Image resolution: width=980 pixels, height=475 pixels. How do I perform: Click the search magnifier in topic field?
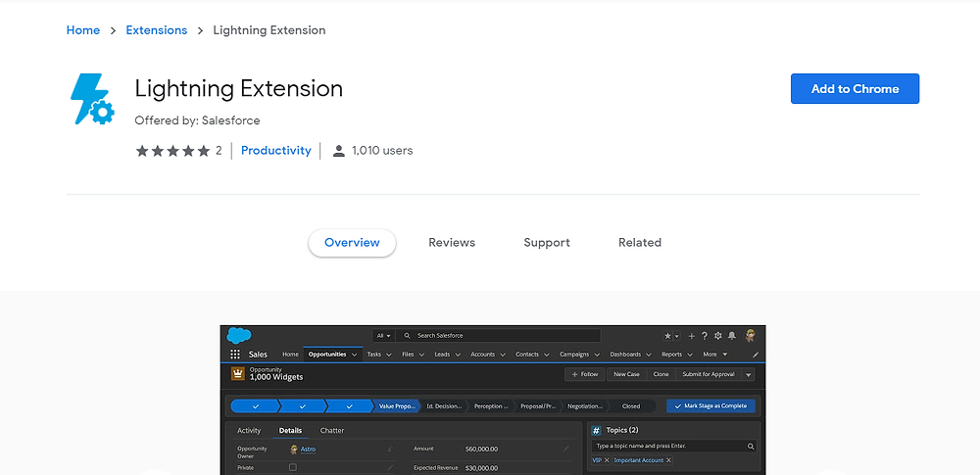click(x=751, y=447)
